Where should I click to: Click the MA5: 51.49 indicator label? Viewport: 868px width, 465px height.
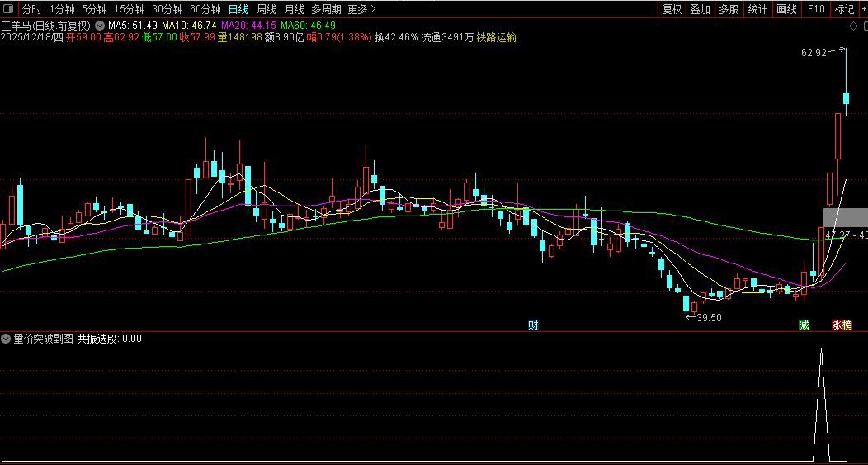coord(133,26)
